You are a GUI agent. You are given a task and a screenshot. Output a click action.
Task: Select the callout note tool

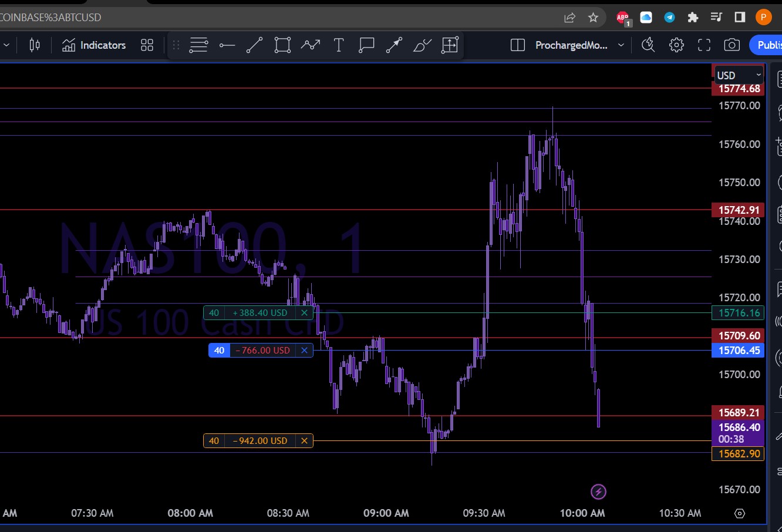coord(366,45)
